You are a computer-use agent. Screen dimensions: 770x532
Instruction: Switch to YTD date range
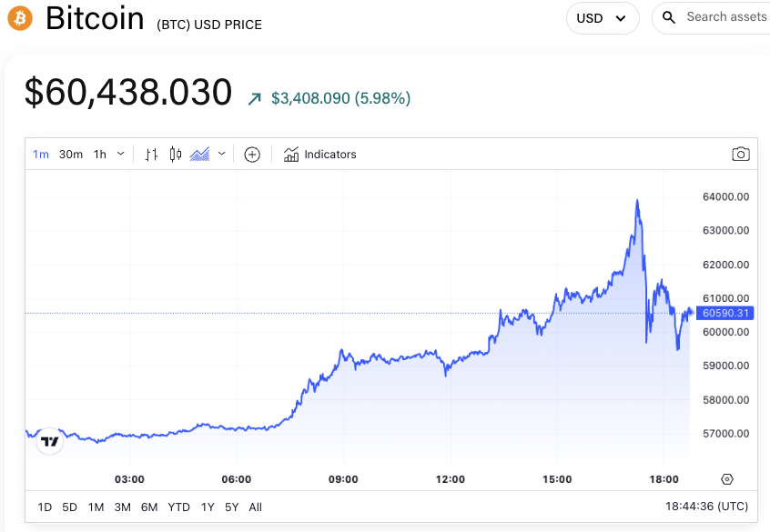click(x=178, y=507)
